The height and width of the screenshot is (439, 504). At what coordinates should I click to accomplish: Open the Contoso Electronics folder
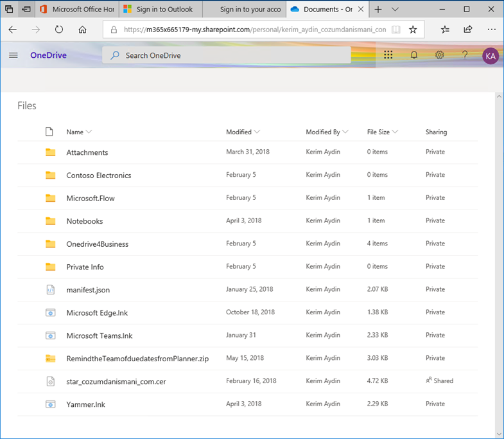pos(99,175)
